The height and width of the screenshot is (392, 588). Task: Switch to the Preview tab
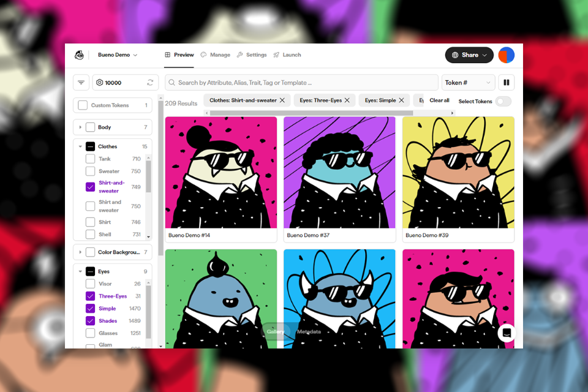(x=179, y=55)
